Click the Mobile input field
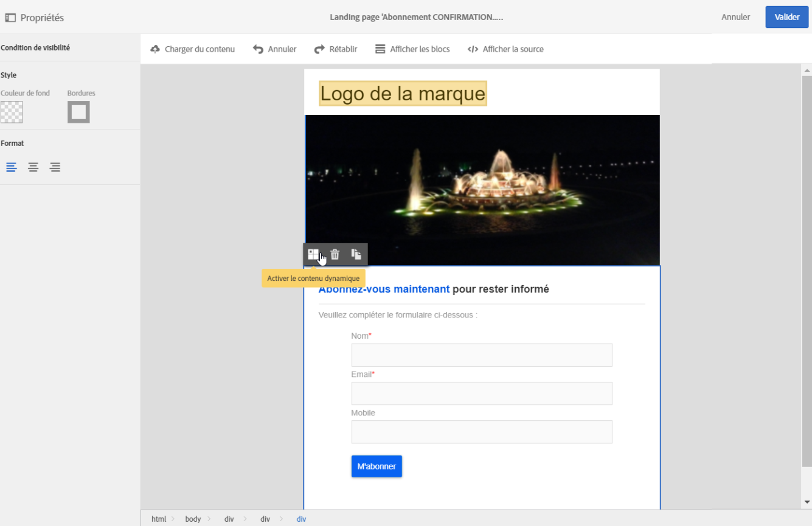 [482, 432]
